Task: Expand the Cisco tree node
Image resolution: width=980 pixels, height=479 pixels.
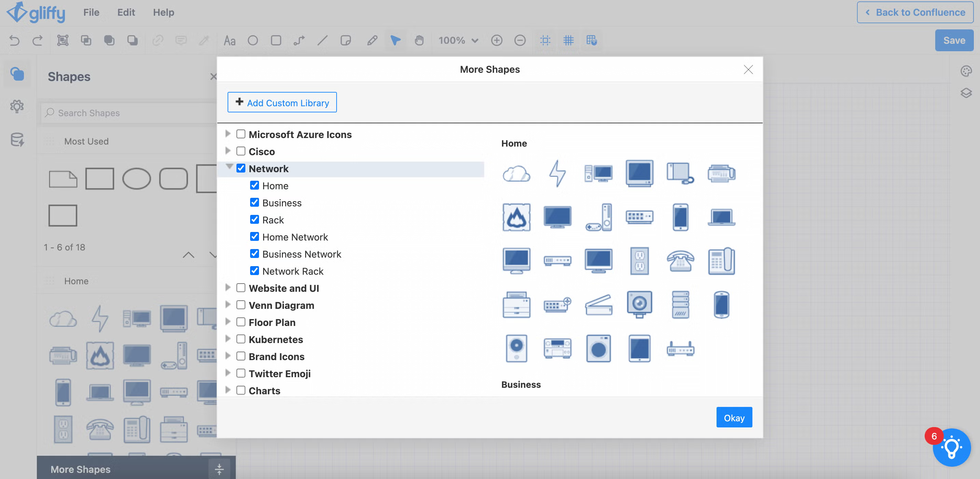Action: click(x=228, y=151)
